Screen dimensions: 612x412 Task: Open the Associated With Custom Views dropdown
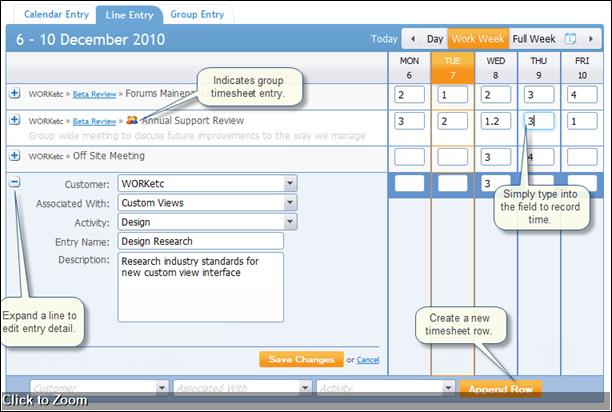click(290, 203)
